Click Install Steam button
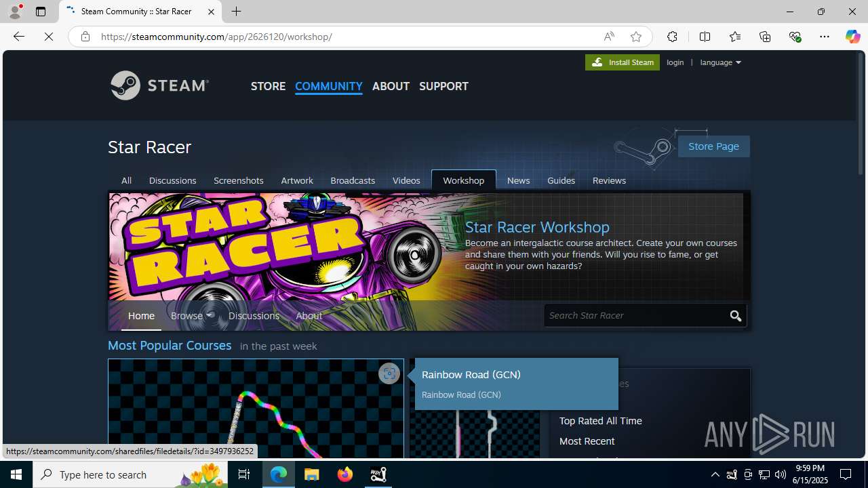 click(x=623, y=62)
